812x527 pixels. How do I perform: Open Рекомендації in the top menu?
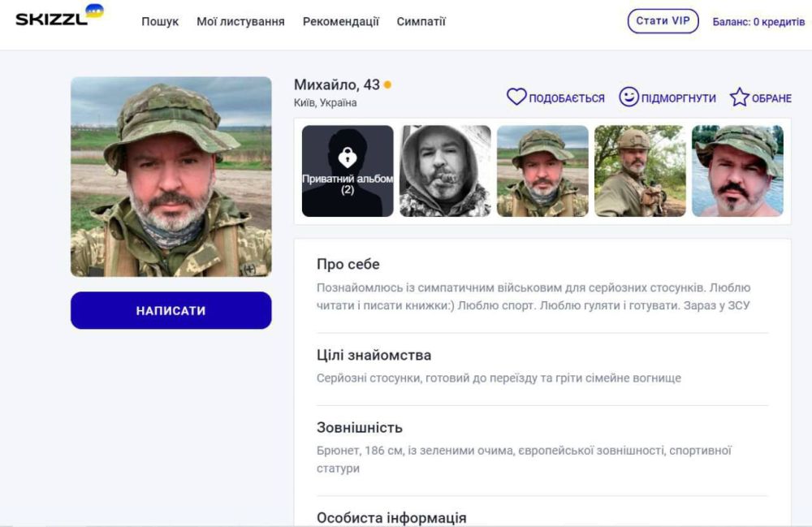coord(341,22)
